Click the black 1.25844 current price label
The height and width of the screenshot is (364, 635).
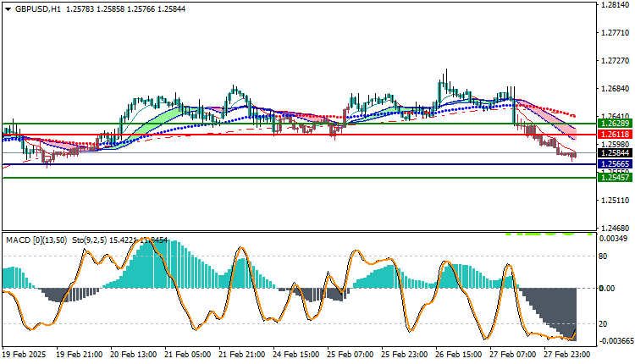(616, 153)
